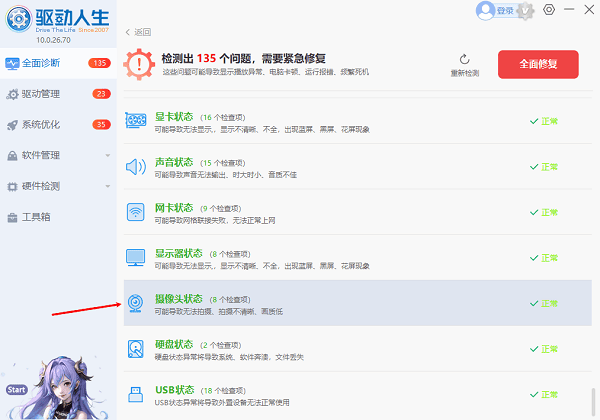600x420 pixels.
Task: Click the 显卡状态 graphics card icon
Action: [x=136, y=120]
